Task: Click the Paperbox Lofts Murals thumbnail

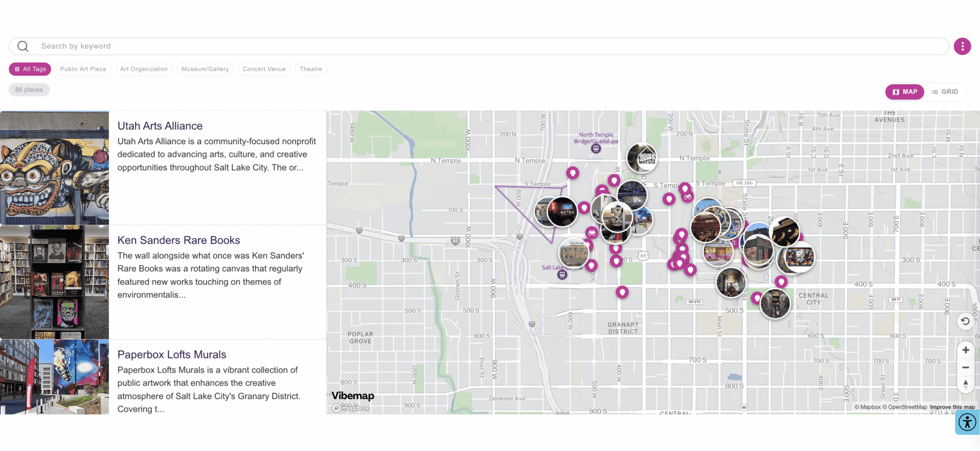Action: (x=54, y=377)
